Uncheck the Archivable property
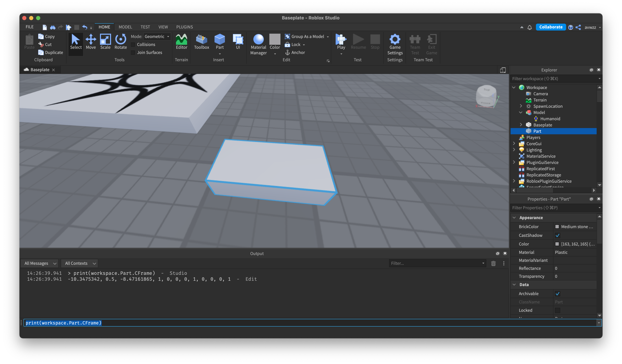 557,293
